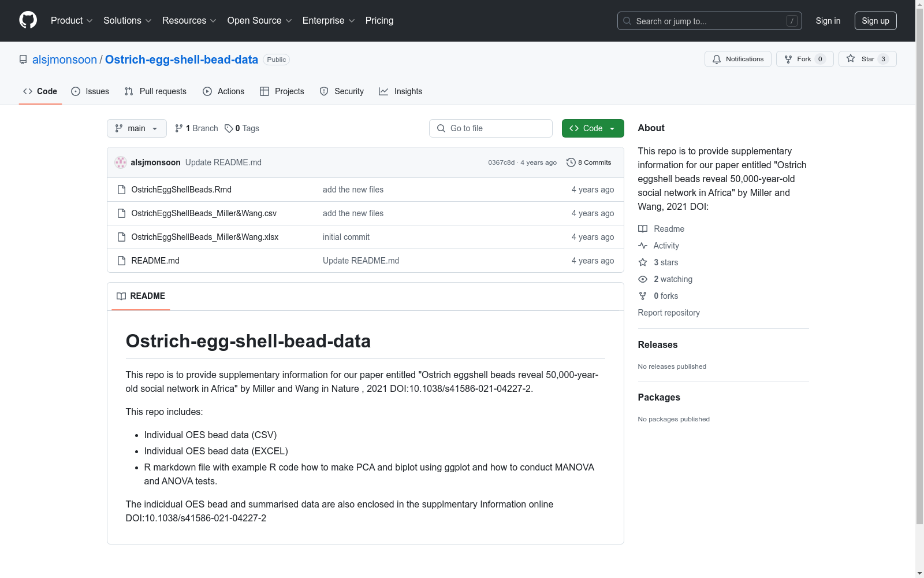Focus the Search or jump to field
The width and height of the screenshot is (924, 578).
pyautogui.click(x=710, y=21)
